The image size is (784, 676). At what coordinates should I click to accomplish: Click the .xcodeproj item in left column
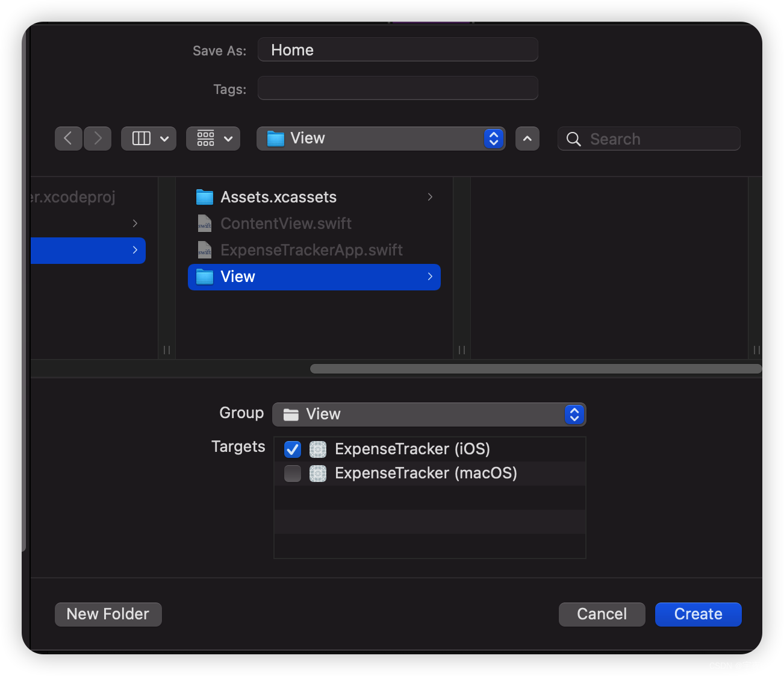click(72, 197)
